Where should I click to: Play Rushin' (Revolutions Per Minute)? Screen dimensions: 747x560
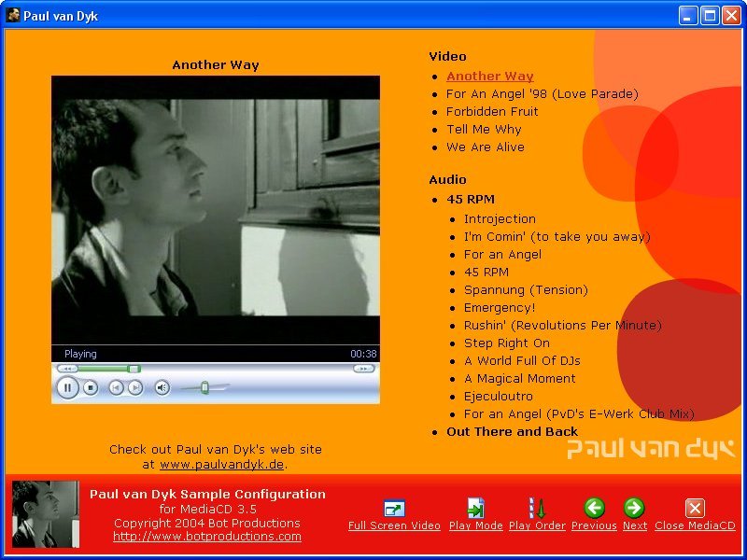pyautogui.click(x=563, y=326)
